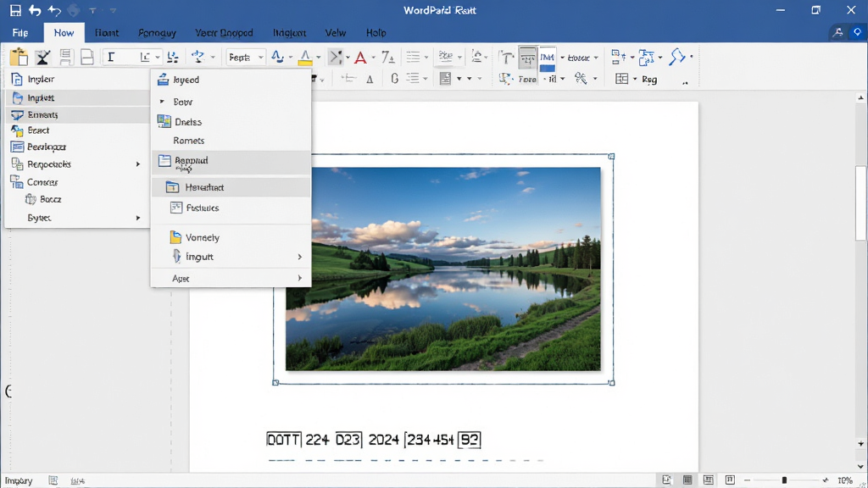868x488 pixels.
Task: Click the Paste clipboard icon
Action: pos(19,57)
